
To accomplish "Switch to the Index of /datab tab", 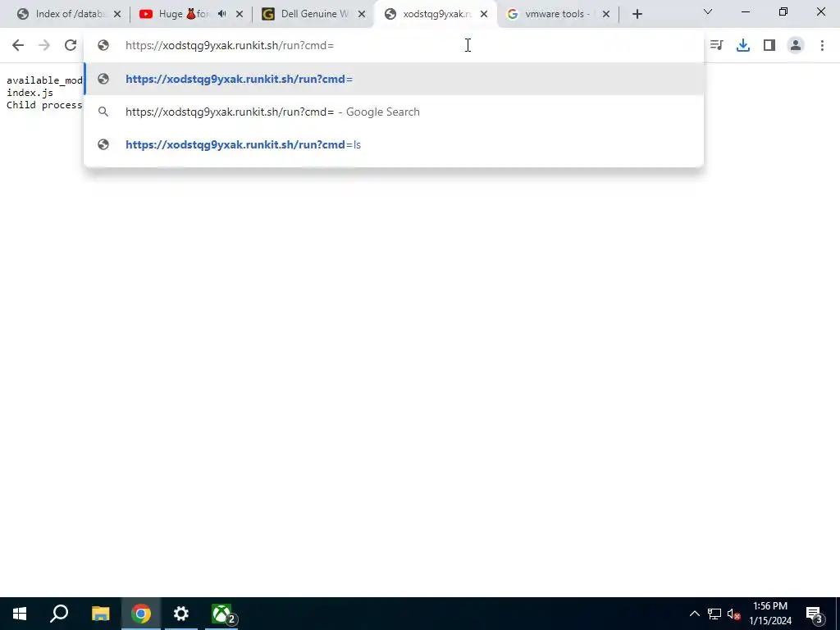I will 69,15.
